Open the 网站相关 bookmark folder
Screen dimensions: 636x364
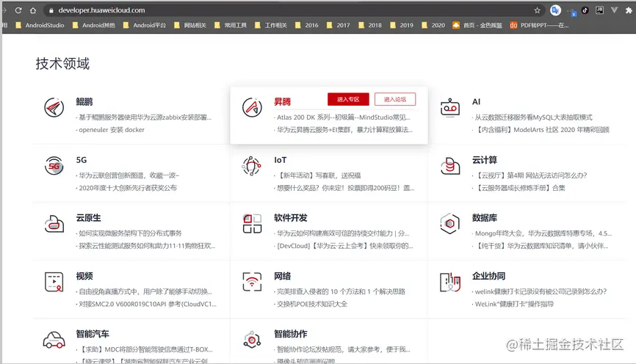[189, 25]
